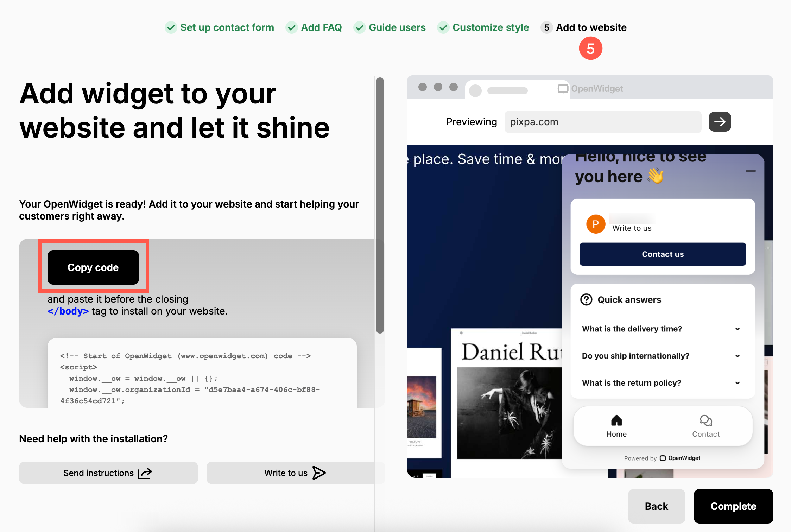Open Contact tab icon in widget
The width and height of the screenshot is (791, 532).
pos(706,420)
